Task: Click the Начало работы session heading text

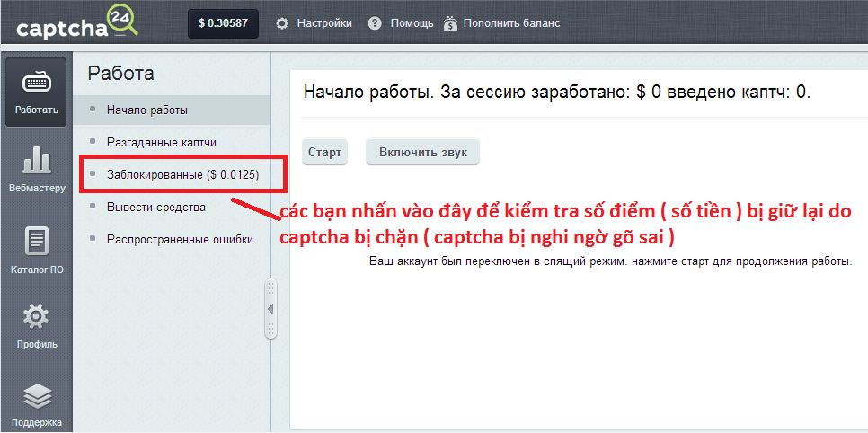Action: [x=557, y=92]
